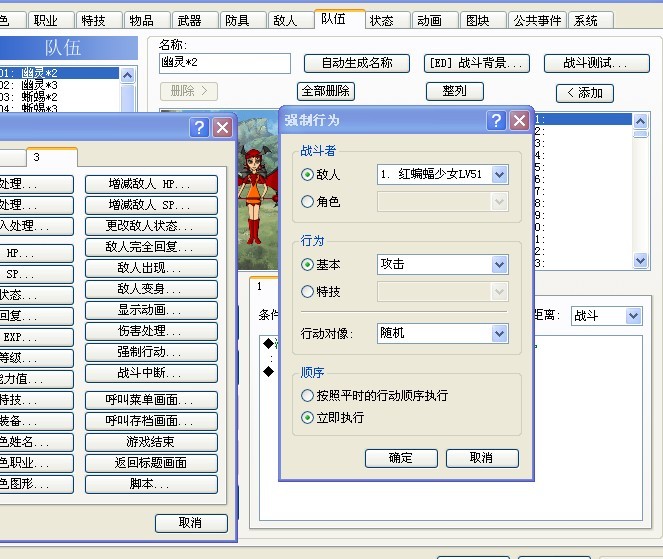Select troop 幽灵*3 in list
The height and width of the screenshot is (559, 663).
59,85
